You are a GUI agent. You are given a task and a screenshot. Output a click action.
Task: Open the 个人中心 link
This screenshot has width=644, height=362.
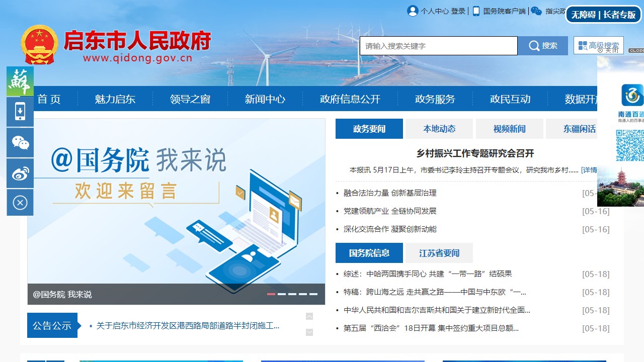click(x=435, y=11)
